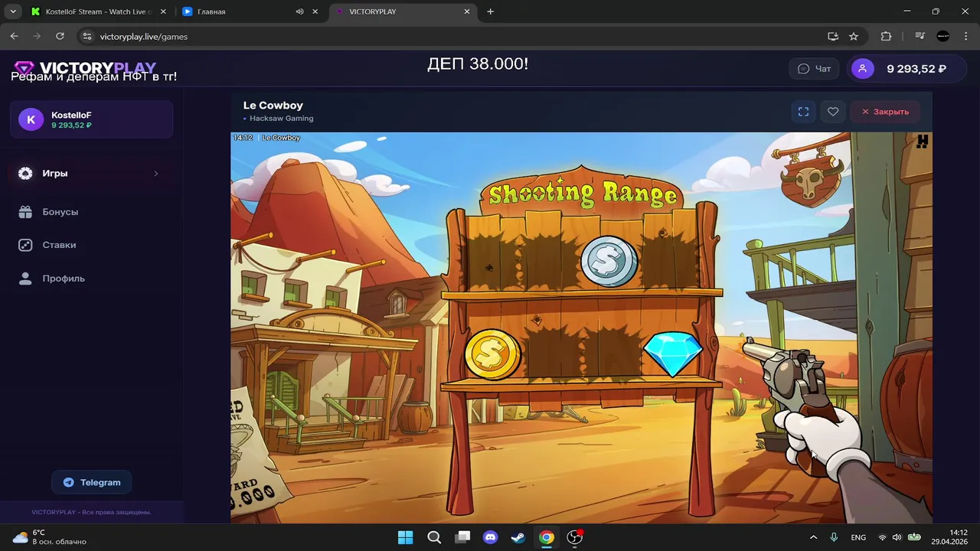Shoot the silver coin target on top shelf
The width and height of the screenshot is (980, 551).
click(609, 261)
